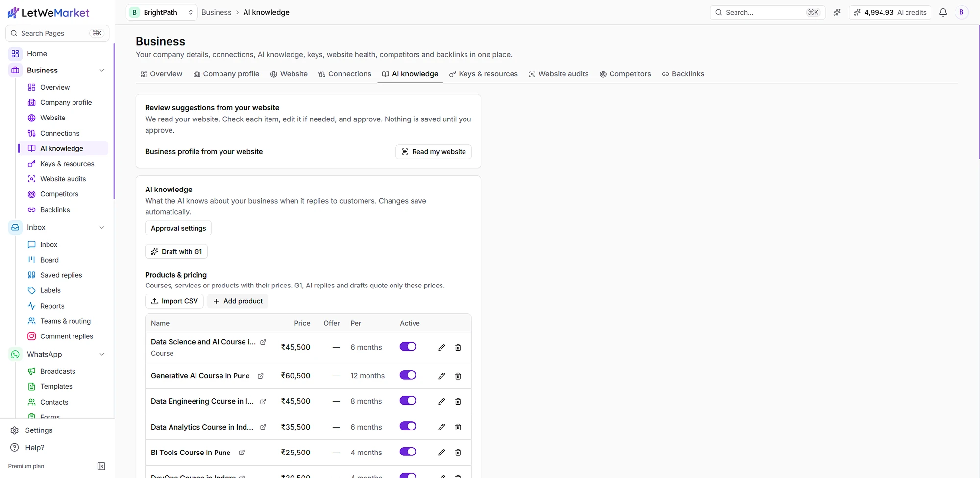The height and width of the screenshot is (478, 980).
Task: Switch off BI Tools Course in Pune toggle
Action: [x=408, y=452]
